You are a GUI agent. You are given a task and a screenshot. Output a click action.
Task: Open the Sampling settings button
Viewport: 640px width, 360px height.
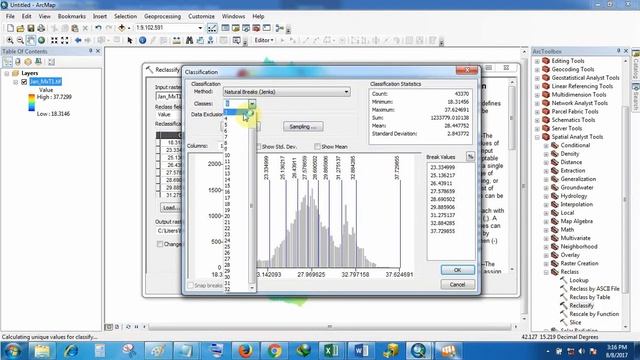click(303, 127)
